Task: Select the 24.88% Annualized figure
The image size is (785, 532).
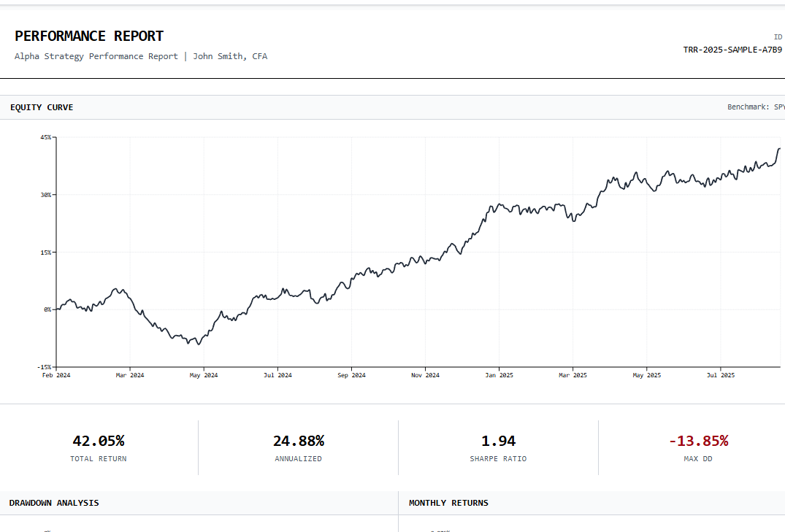Action: coord(298,441)
